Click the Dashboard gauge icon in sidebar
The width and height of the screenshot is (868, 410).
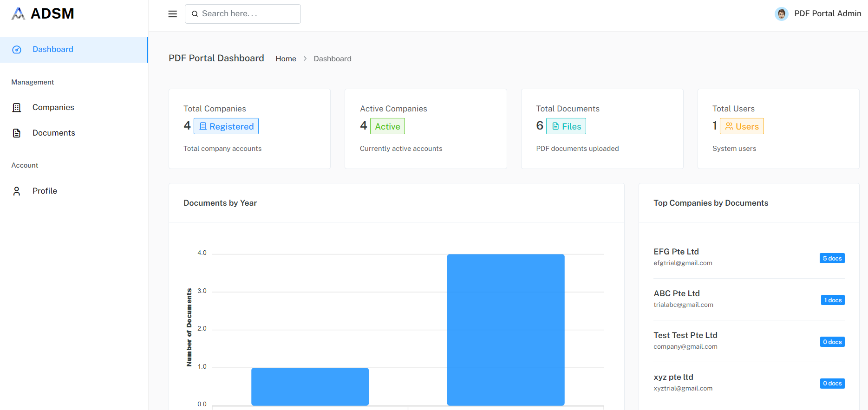(x=17, y=50)
